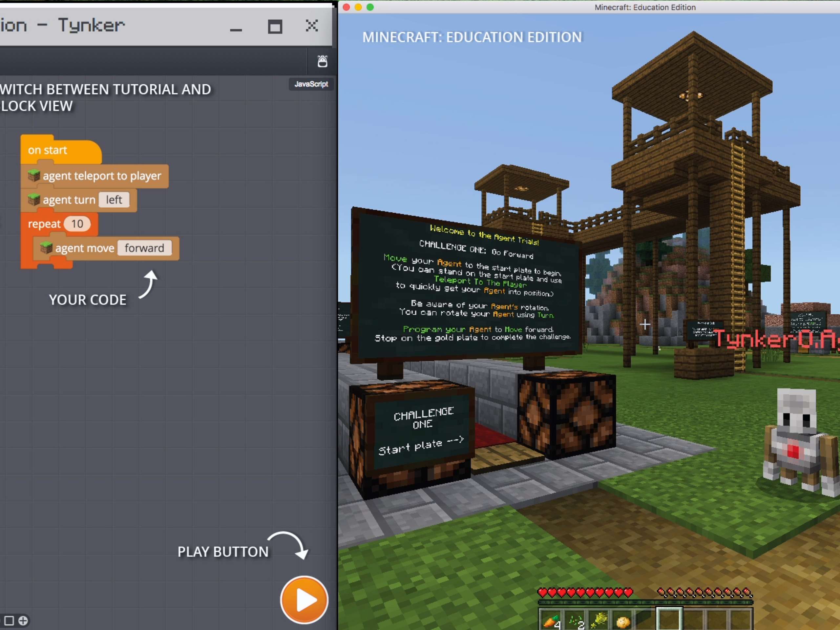
Task: Click yellow minimize button of Minecraft window
Action: coord(358,7)
